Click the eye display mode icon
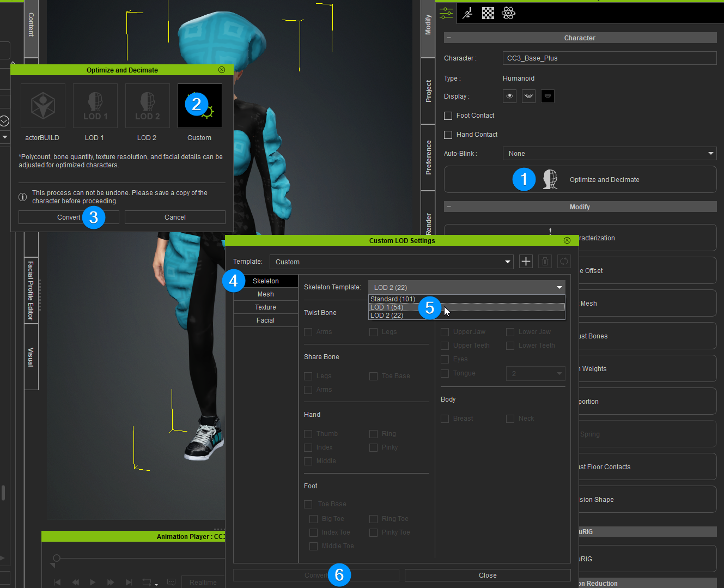The height and width of the screenshot is (588, 724). [509, 96]
